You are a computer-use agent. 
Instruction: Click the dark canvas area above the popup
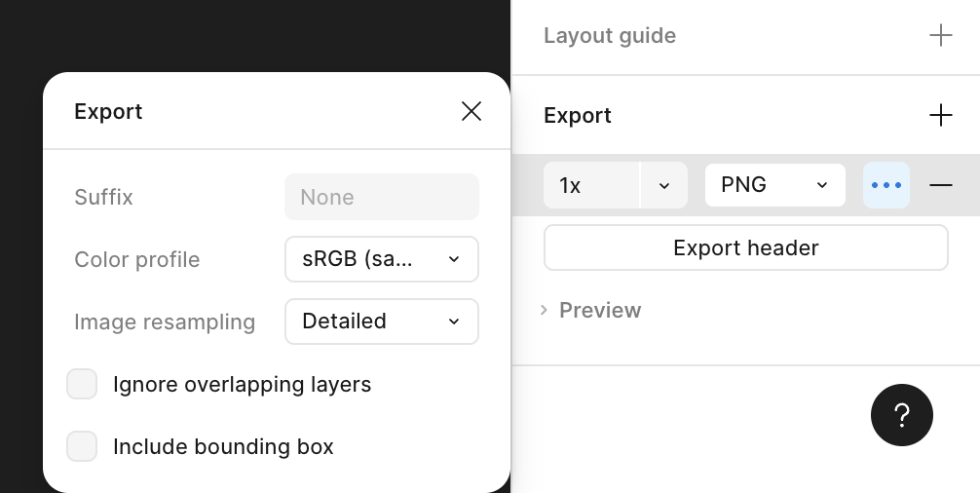click(x=253, y=34)
